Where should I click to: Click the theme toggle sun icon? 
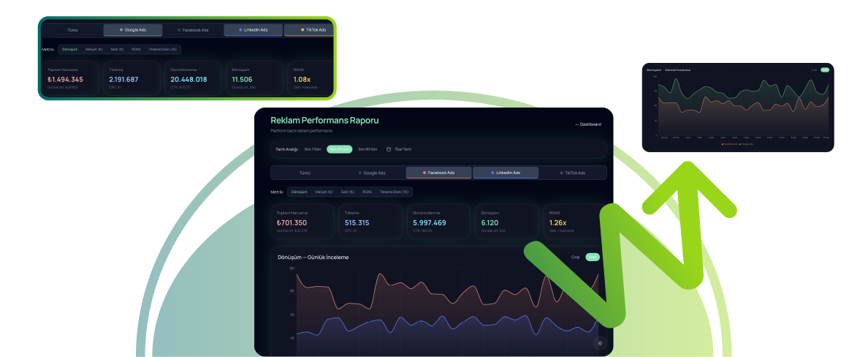point(600,342)
